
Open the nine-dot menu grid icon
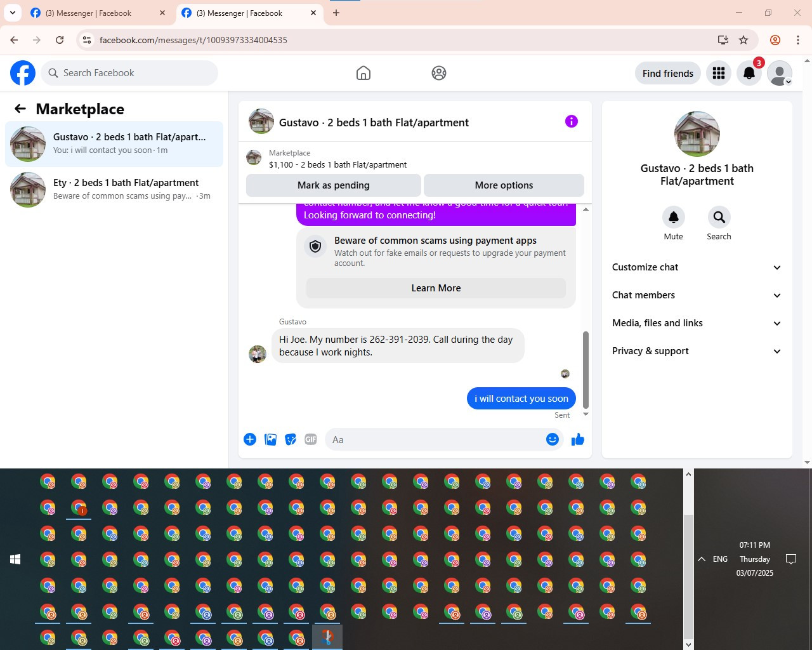pyautogui.click(x=719, y=73)
